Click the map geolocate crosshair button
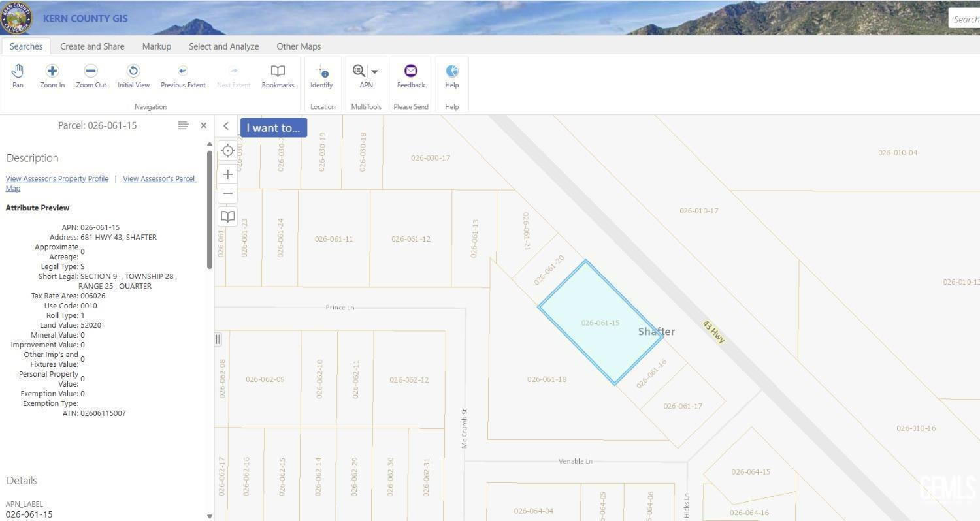980x521 pixels. 227,151
